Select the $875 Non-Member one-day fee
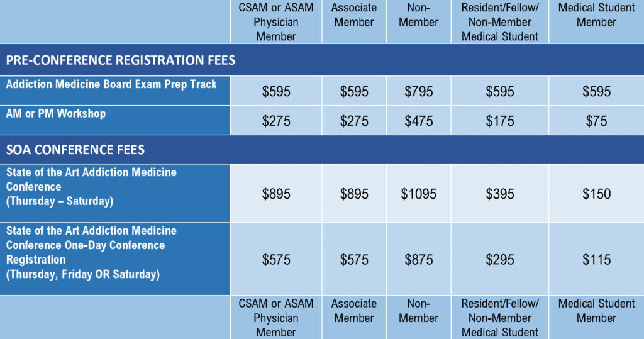644x339 pixels. click(x=418, y=260)
